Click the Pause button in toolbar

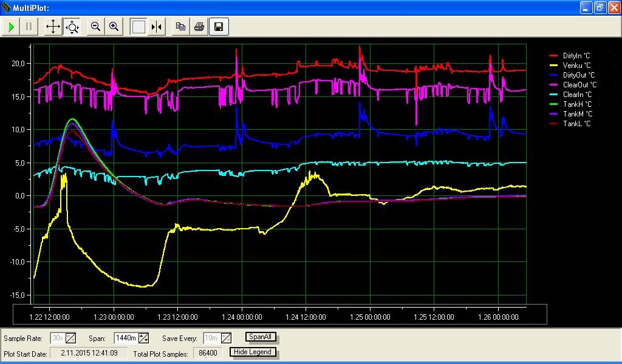click(29, 27)
